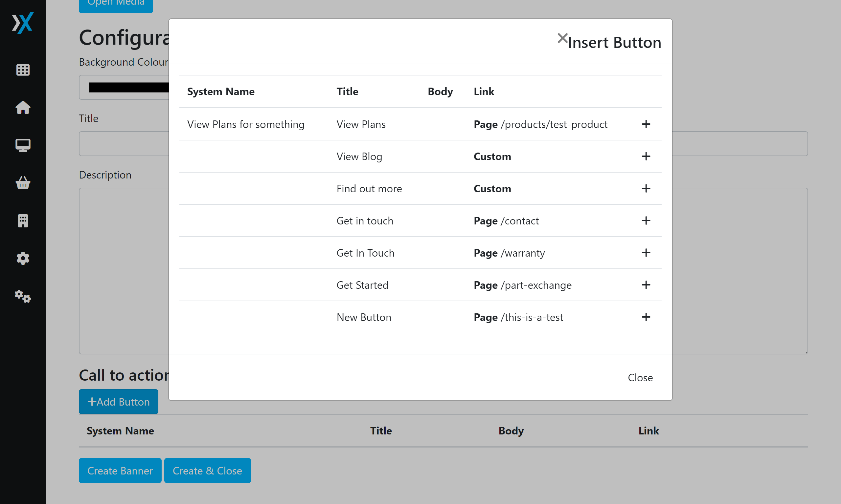Add the New Button this-is-a-test row
Image resolution: width=841 pixels, height=504 pixels.
click(x=646, y=317)
